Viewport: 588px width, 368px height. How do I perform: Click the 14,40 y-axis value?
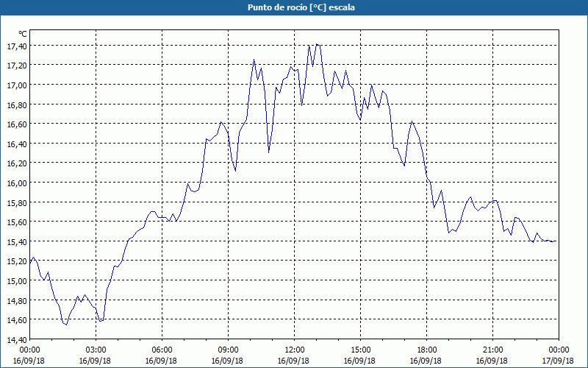point(17,339)
